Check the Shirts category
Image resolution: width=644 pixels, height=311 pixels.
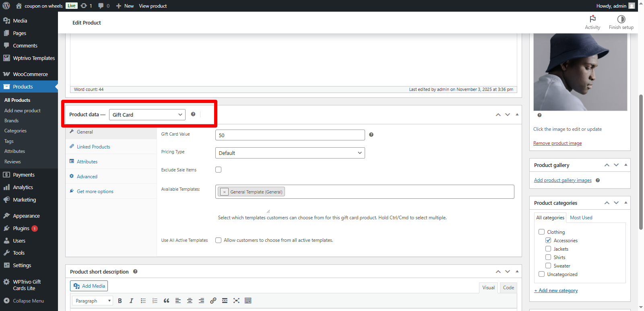point(548,257)
